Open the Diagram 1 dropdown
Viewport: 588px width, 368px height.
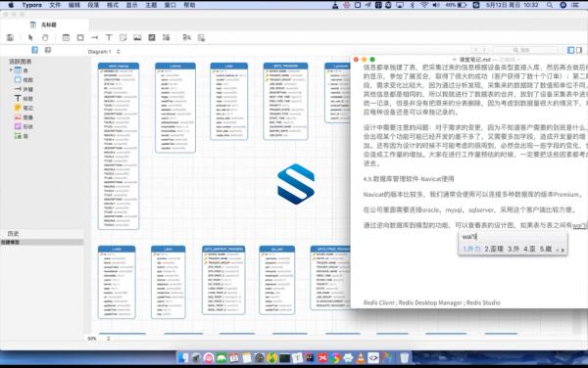pos(104,52)
